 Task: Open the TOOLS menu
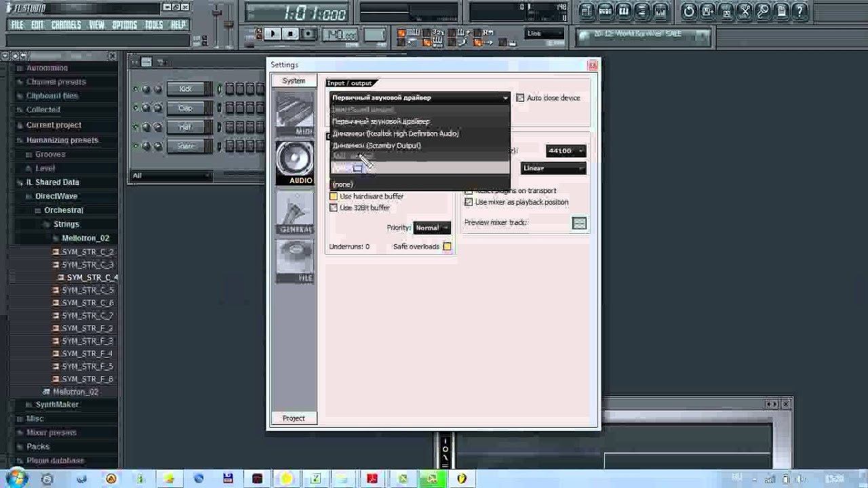[x=154, y=25]
